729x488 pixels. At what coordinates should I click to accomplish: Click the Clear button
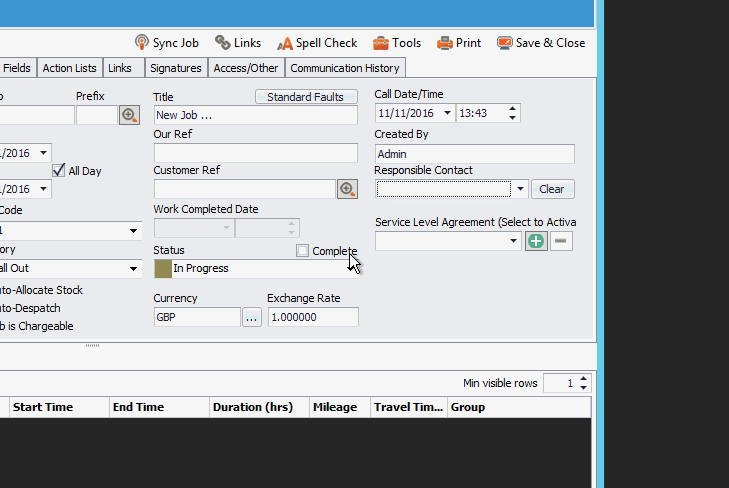[553, 189]
